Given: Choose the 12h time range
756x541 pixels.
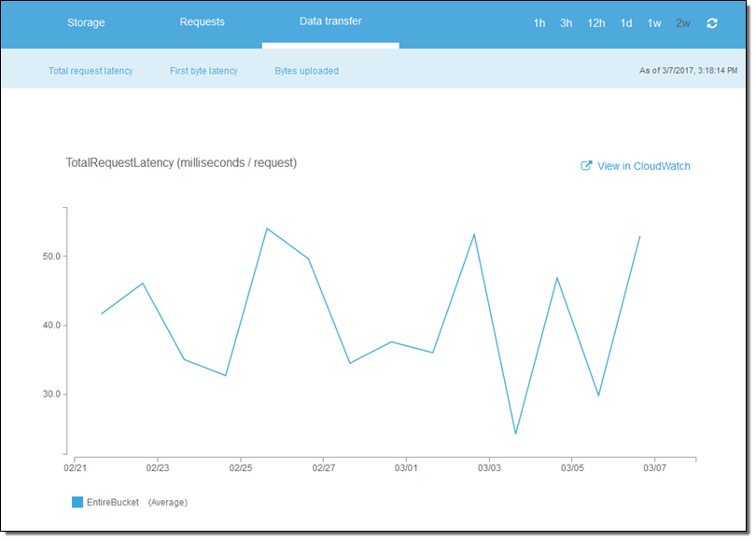Looking at the screenshot, I should (x=596, y=23).
